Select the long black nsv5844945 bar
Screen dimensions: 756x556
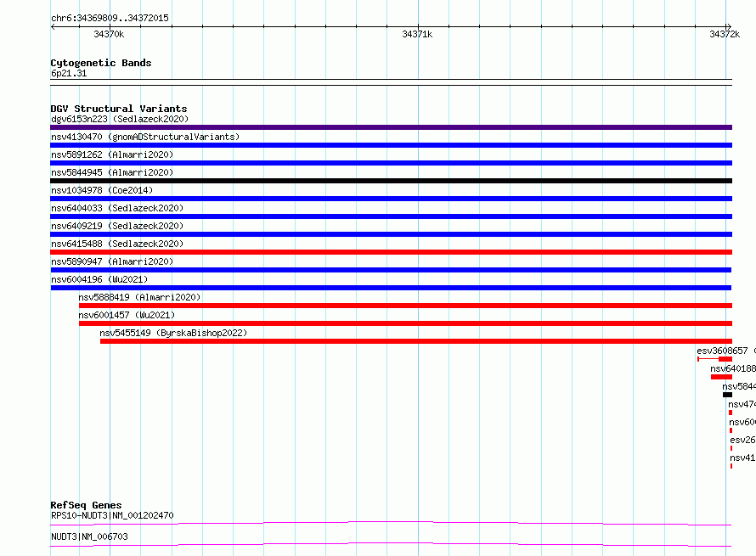click(x=391, y=181)
